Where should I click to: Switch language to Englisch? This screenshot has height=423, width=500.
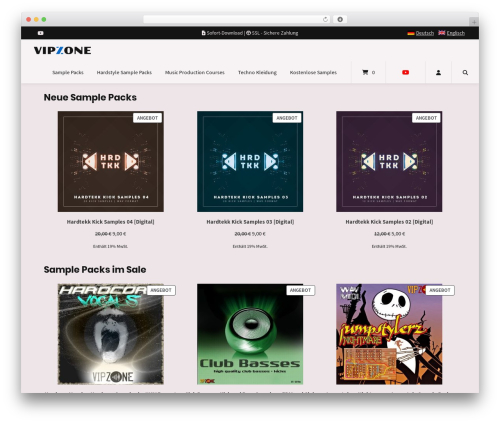(x=456, y=33)
